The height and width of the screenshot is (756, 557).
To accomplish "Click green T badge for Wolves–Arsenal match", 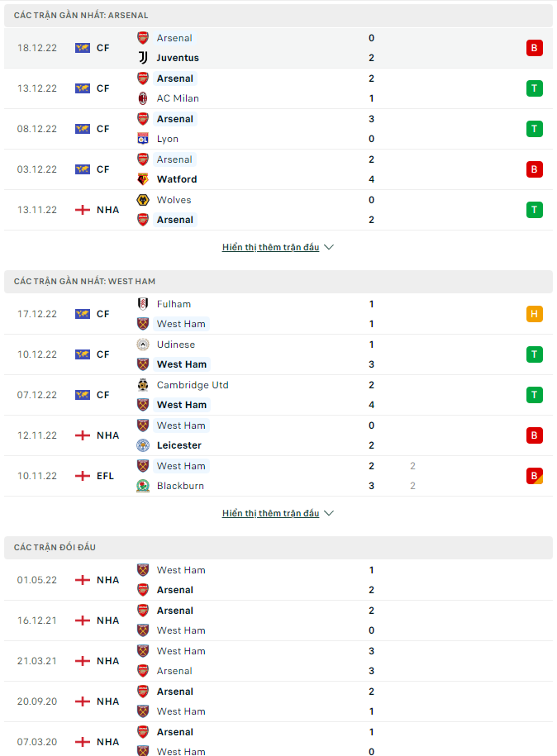I will pos(535,210).
